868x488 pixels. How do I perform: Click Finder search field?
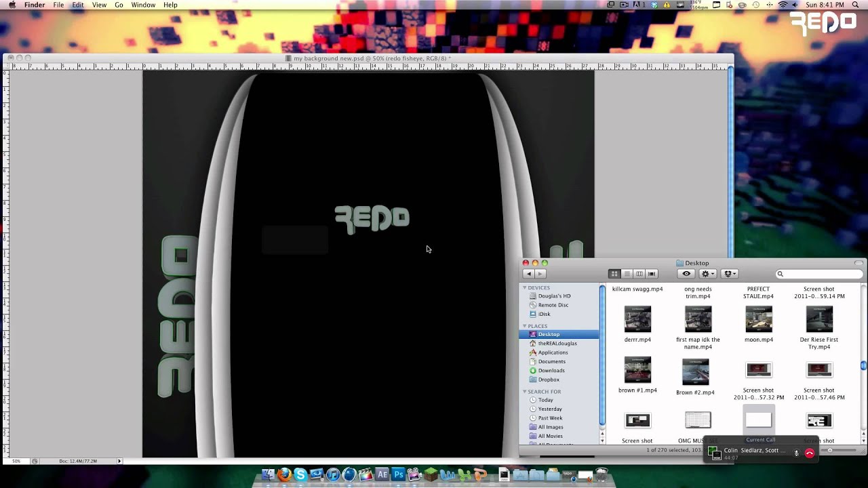tap(819, 274)
